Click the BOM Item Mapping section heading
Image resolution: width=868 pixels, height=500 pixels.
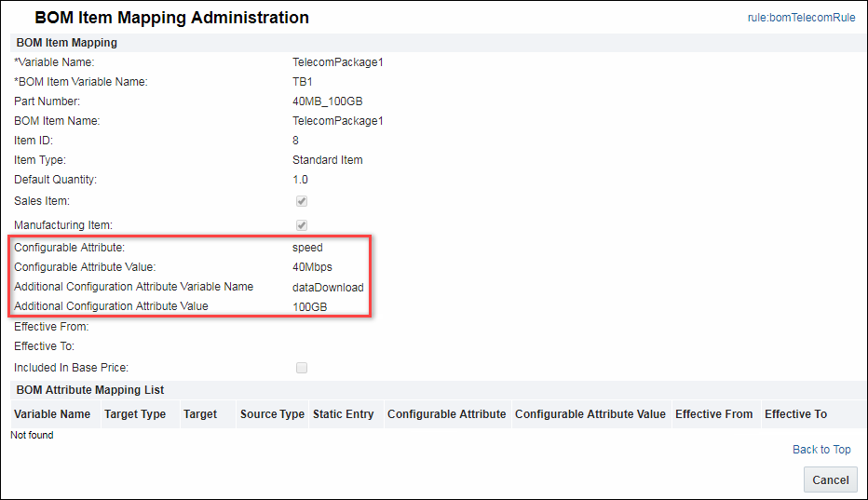tap(66, 43)
